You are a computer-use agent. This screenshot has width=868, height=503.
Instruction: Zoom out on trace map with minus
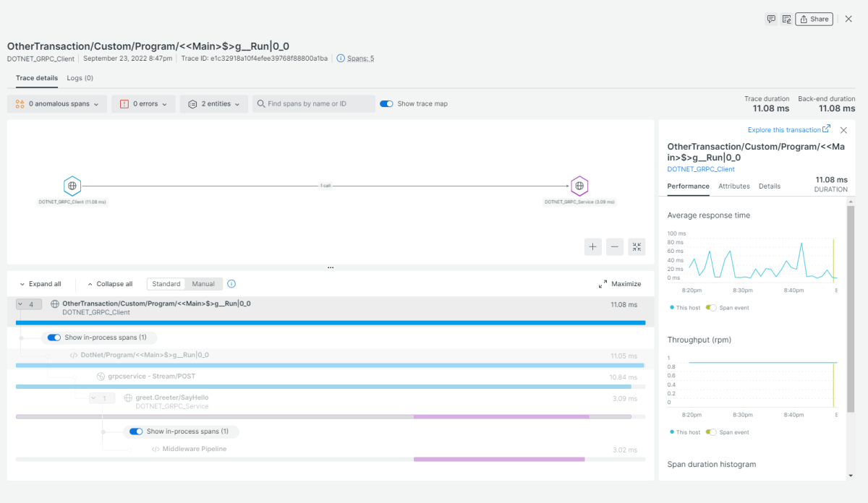point(615,247)
